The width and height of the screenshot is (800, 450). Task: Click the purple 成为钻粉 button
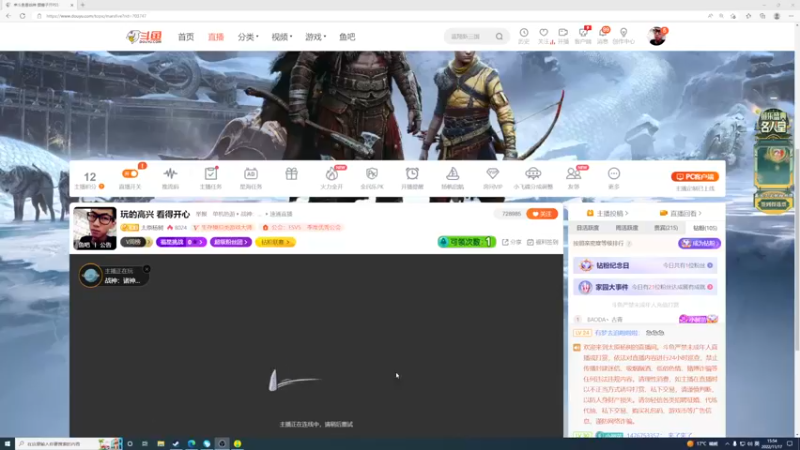coord(699,243)
